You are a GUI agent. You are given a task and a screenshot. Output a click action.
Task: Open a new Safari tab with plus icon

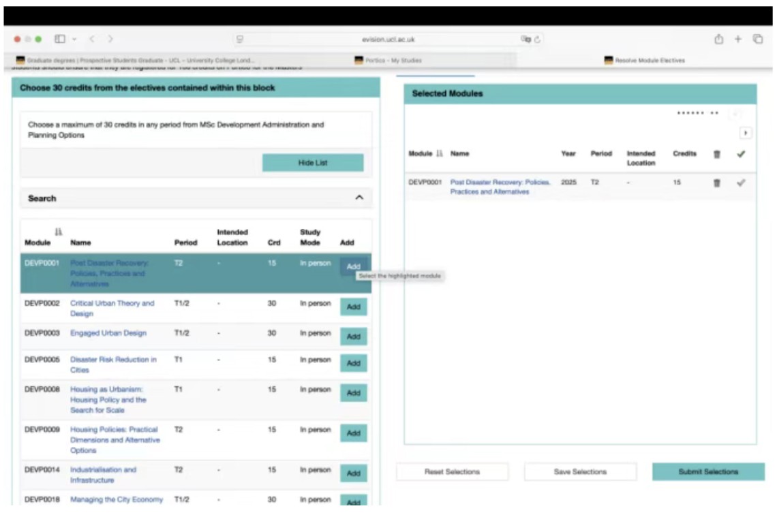[x=737, y=40]
